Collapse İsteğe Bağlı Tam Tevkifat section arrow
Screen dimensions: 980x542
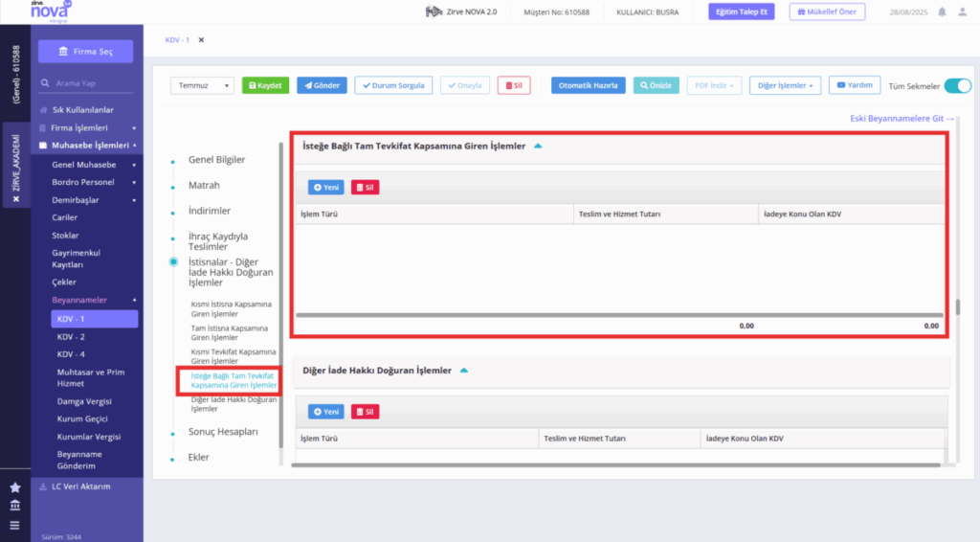pos(538,146)
